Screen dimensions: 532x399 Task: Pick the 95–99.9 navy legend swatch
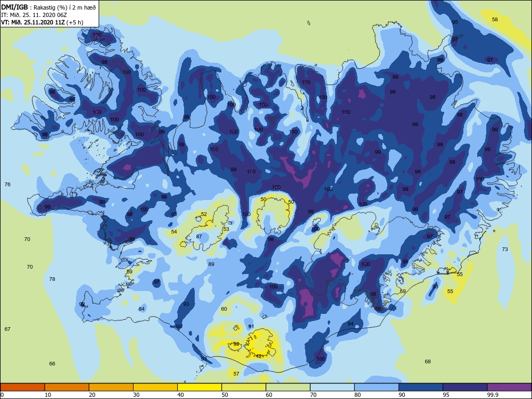(465, 387)
